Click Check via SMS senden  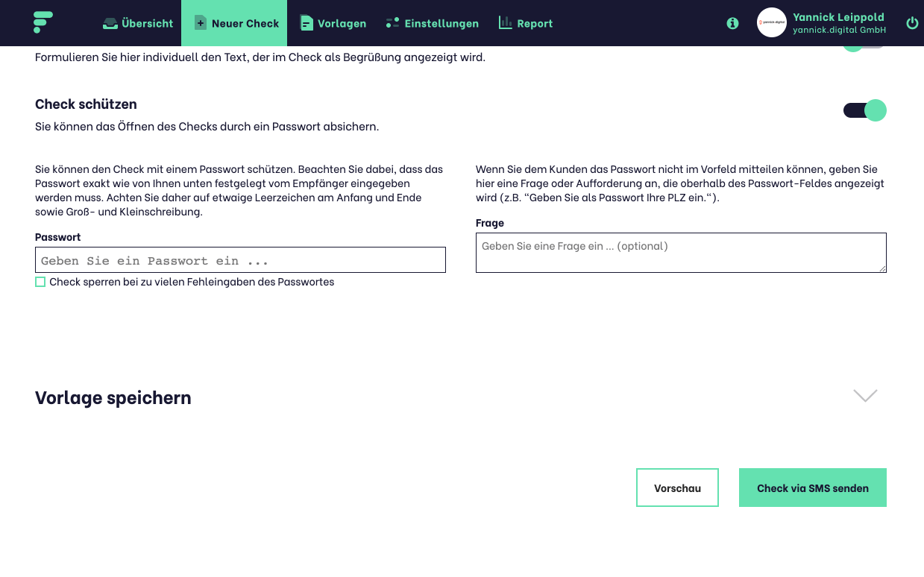coord(813,488)
